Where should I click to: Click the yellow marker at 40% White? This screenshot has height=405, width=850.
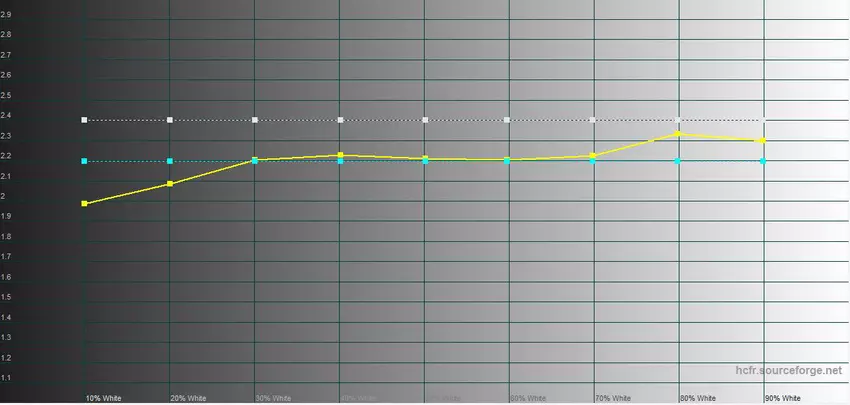click(x=340, y=155)
